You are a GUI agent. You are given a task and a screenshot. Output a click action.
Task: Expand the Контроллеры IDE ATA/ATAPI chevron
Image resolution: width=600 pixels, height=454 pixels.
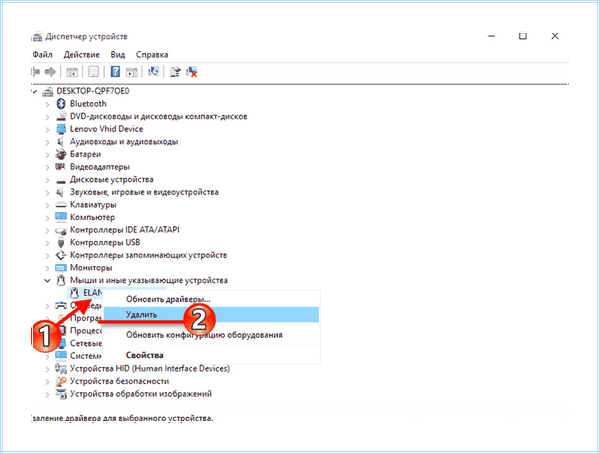click(x=47, y=230)
